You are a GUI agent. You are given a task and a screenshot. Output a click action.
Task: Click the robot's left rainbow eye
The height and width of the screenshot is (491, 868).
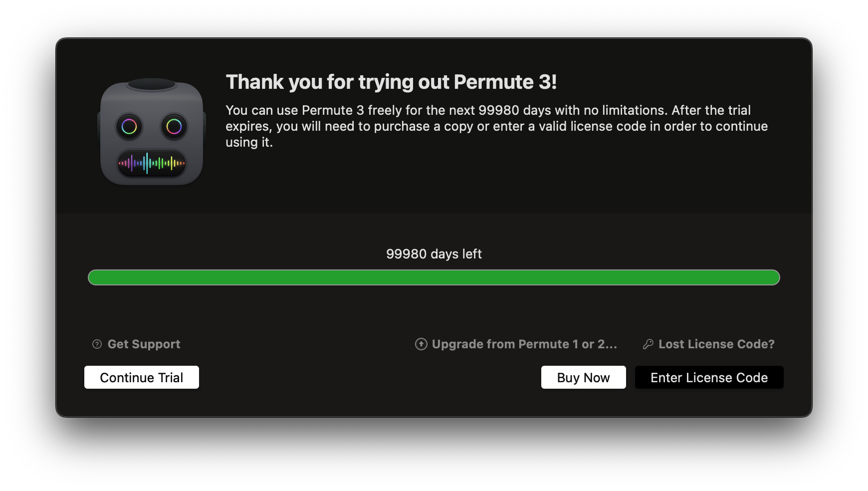(129, 127)
